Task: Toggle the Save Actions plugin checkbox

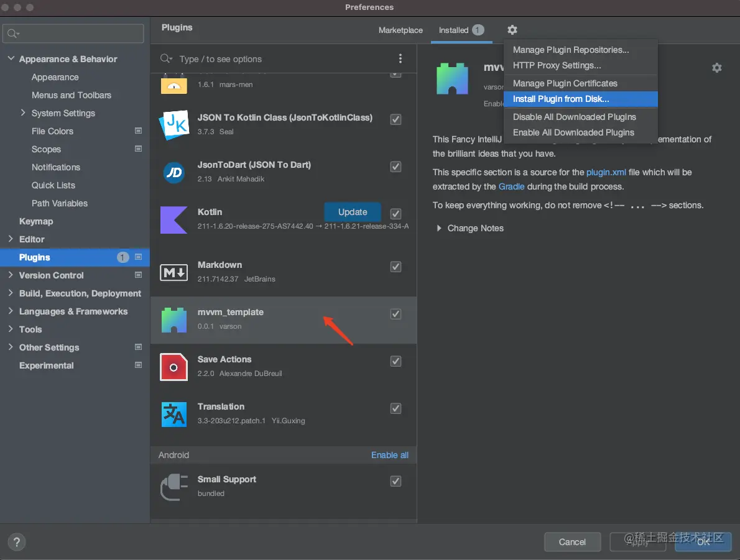Action: tap(395, 361)
